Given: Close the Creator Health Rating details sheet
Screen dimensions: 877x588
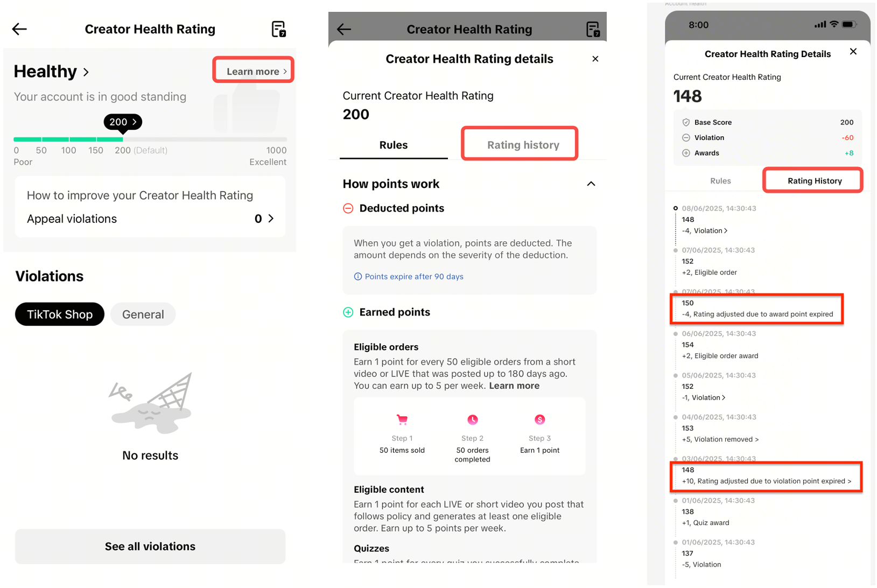Looking at the screenshot, I should (595, 59).
